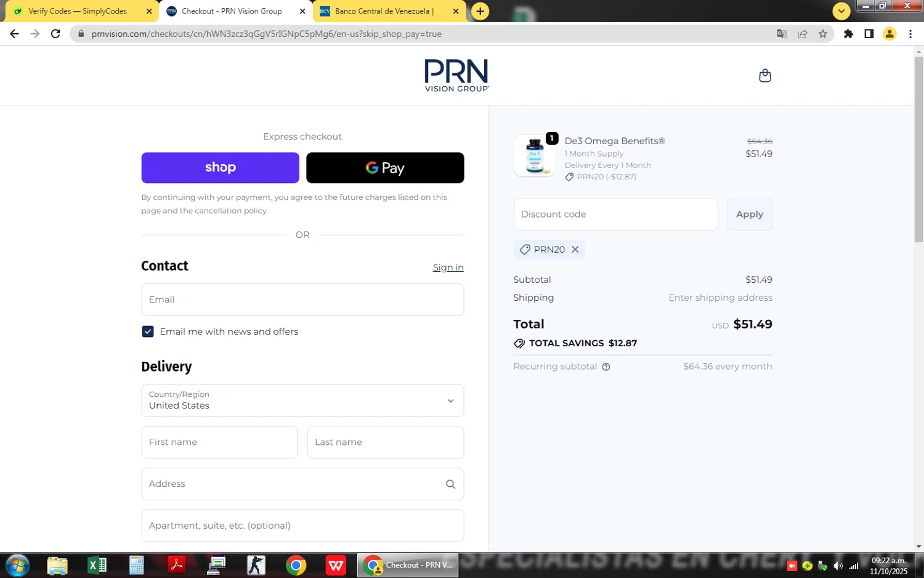Close the Banco Central de Venezuela tab
The height and width of the screenshot is (578, 924).
(455, 11)
